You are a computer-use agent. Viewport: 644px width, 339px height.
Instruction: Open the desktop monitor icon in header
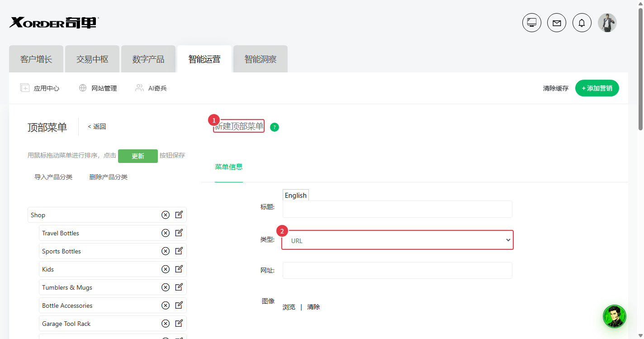[x=532, y=23]
